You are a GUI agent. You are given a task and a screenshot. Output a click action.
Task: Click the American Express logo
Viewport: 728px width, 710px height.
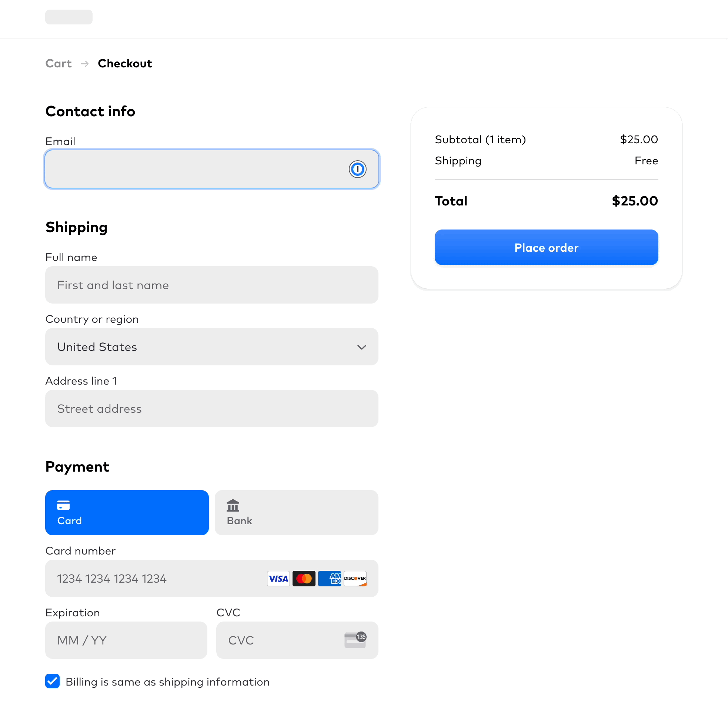point(330,578)
